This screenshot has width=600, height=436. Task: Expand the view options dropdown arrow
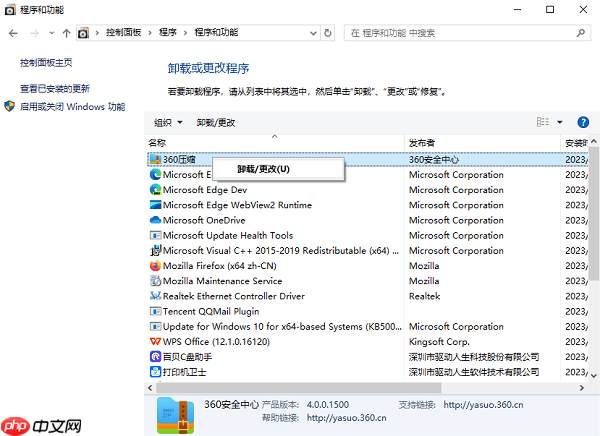[x=560, y=122]
